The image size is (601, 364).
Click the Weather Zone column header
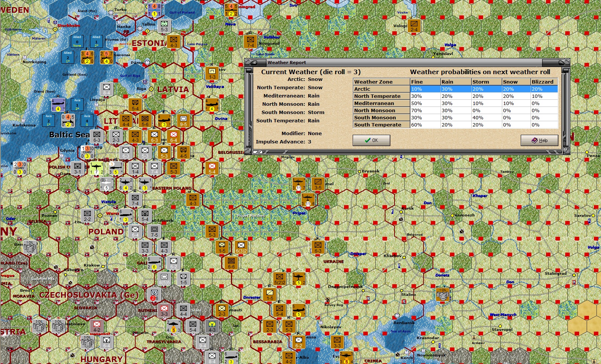tap(382, 82)
